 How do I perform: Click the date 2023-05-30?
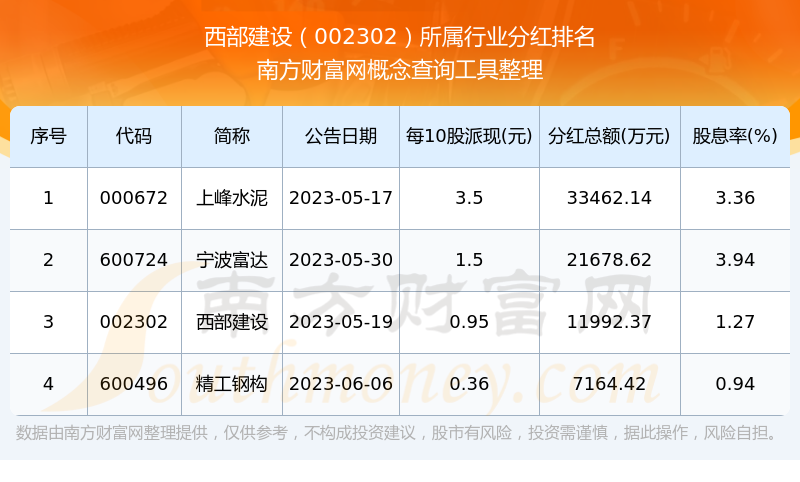click(341, 260)
